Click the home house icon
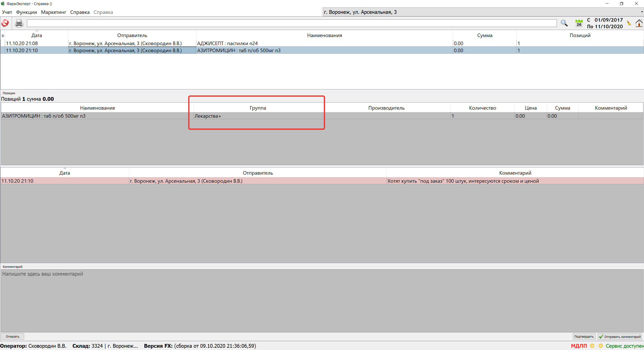The width and height of the screenshot is (644, 350). (639, 23)
